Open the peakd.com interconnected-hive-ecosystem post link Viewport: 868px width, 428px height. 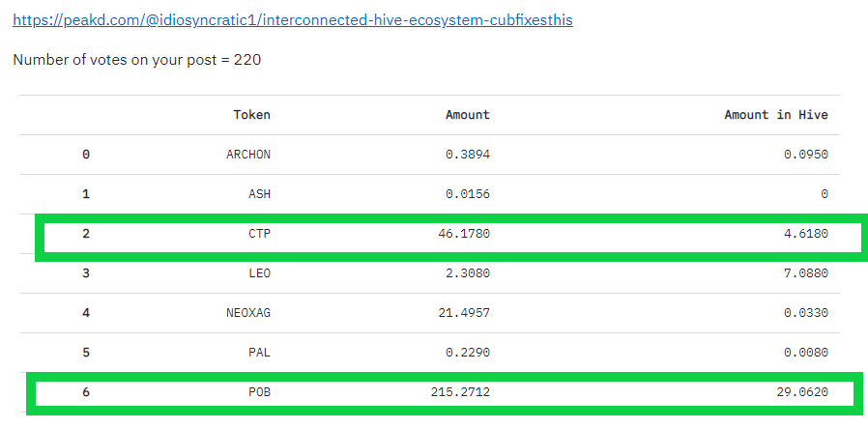(x=293, y=20)
